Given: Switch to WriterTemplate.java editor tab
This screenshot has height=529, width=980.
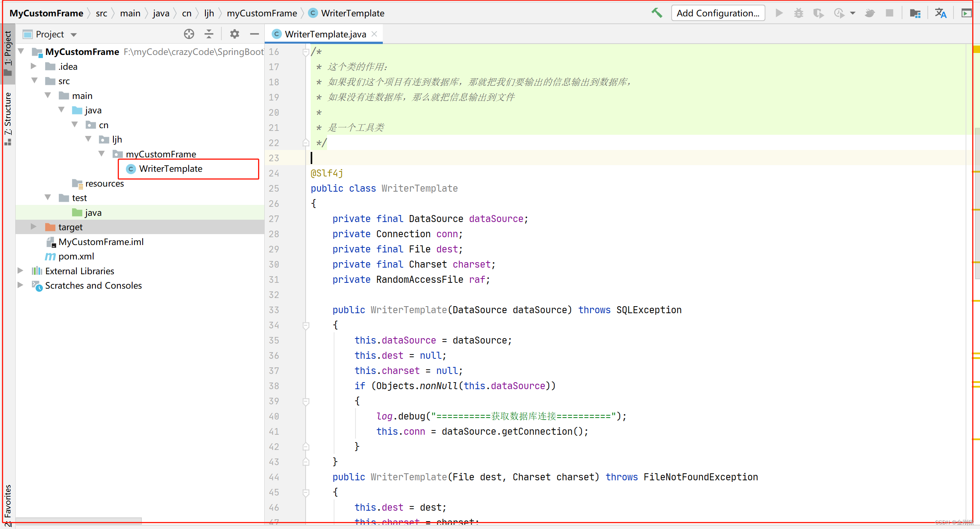Looking at the screenshot, I should pos(325,34).
